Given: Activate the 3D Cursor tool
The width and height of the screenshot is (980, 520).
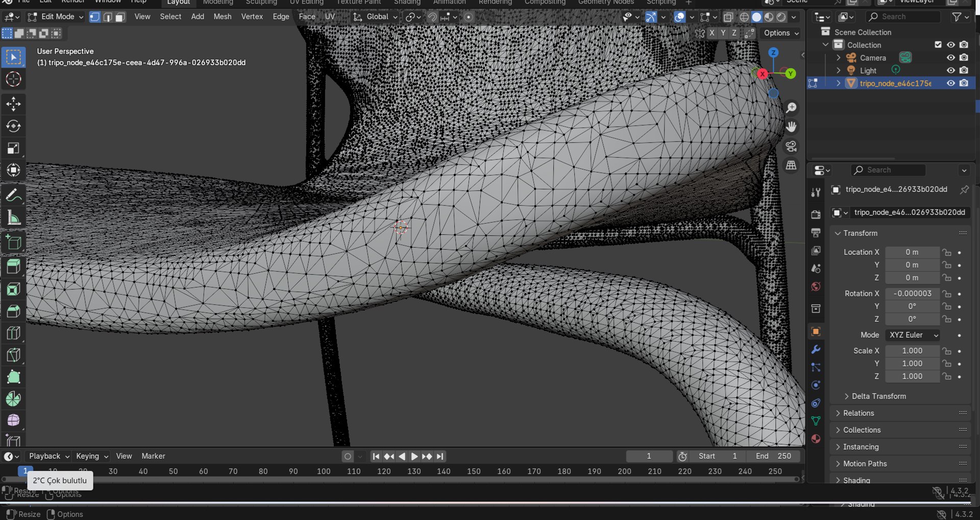Looking at the screenshot, I should coord(13,79).
